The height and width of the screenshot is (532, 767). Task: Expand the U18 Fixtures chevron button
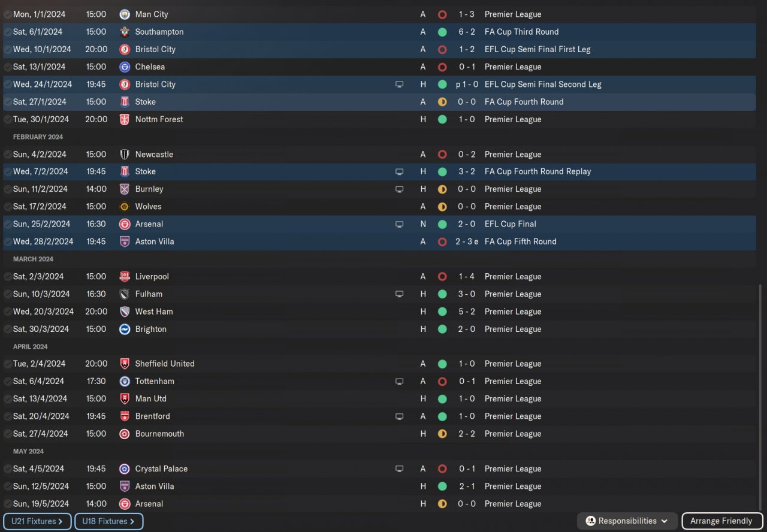pyautogui.click(x=109, y=521)
